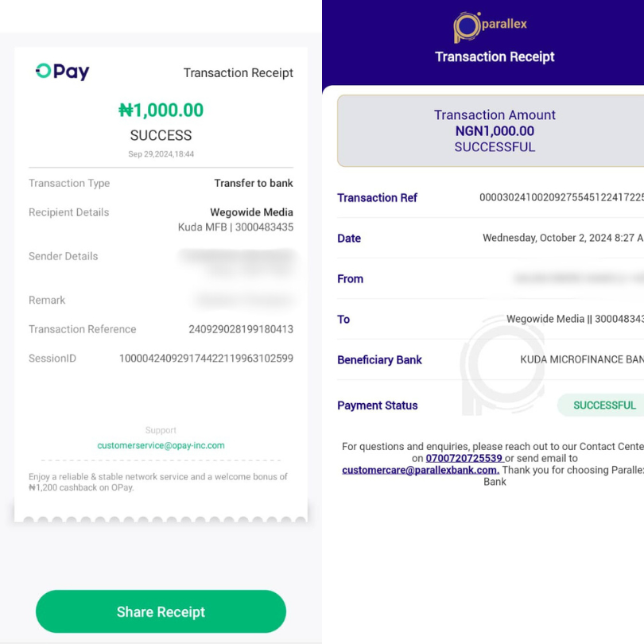The width and height of the screenshot is (644, 644).
Task: Click the Kuda MFB account number line
Action: 235,227
